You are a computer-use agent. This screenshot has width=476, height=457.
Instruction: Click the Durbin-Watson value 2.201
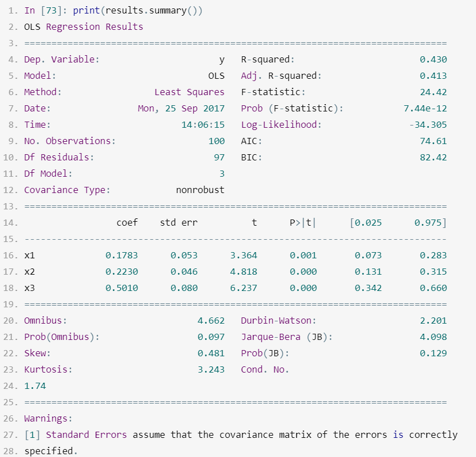pos(433,321)
